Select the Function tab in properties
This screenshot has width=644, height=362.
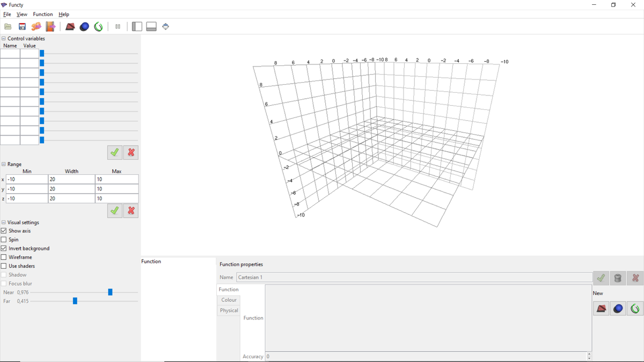tap(229, 290)
